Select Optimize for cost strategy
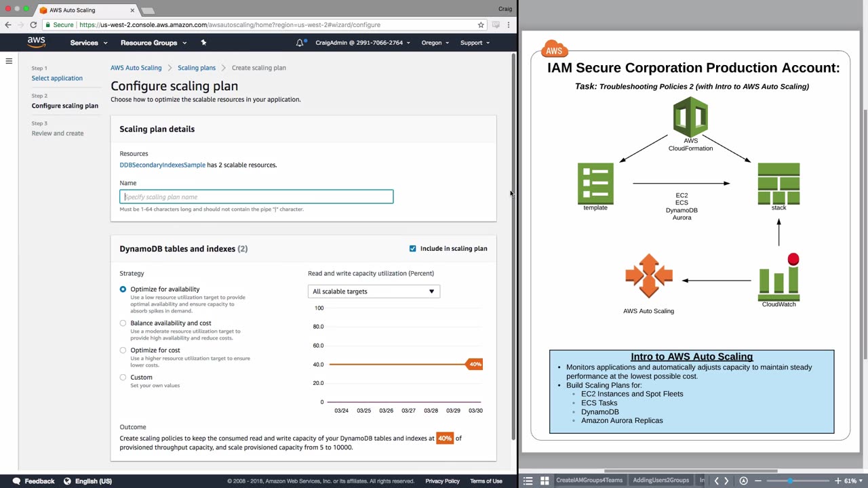Screen dimensions: 868x488 [123, 350]
